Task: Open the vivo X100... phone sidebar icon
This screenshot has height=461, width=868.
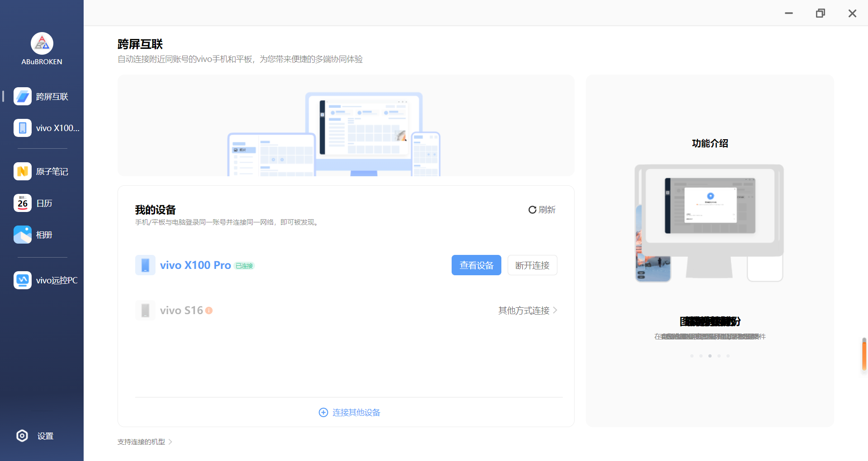Action: pos(23,128)
